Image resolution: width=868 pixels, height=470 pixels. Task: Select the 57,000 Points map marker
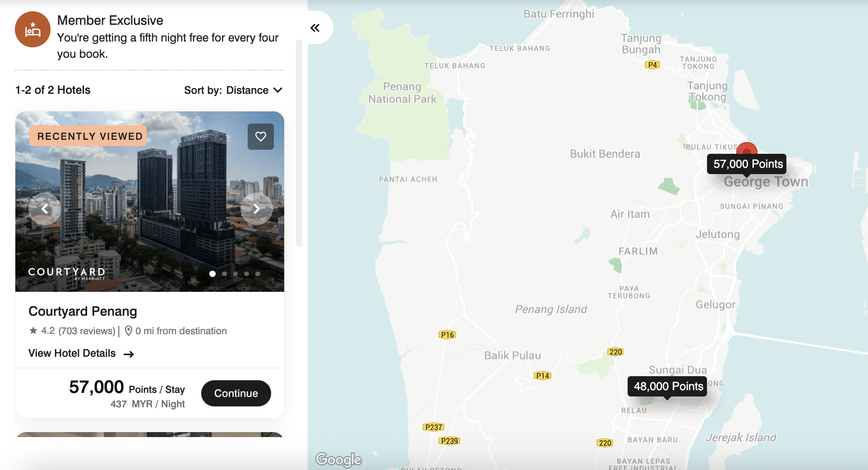[748, 164]
